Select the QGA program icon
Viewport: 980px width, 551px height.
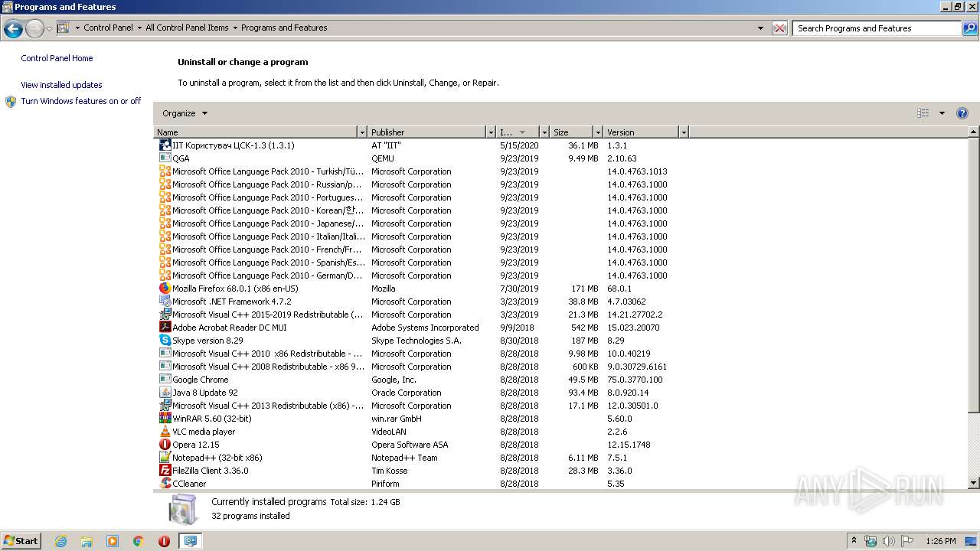coord(165,158)
